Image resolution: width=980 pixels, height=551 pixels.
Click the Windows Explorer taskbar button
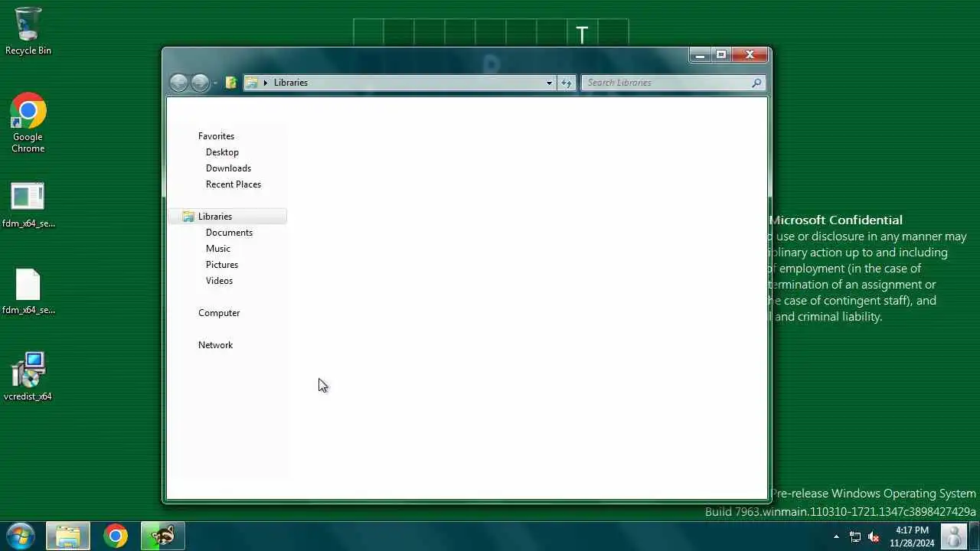(68, 536)
